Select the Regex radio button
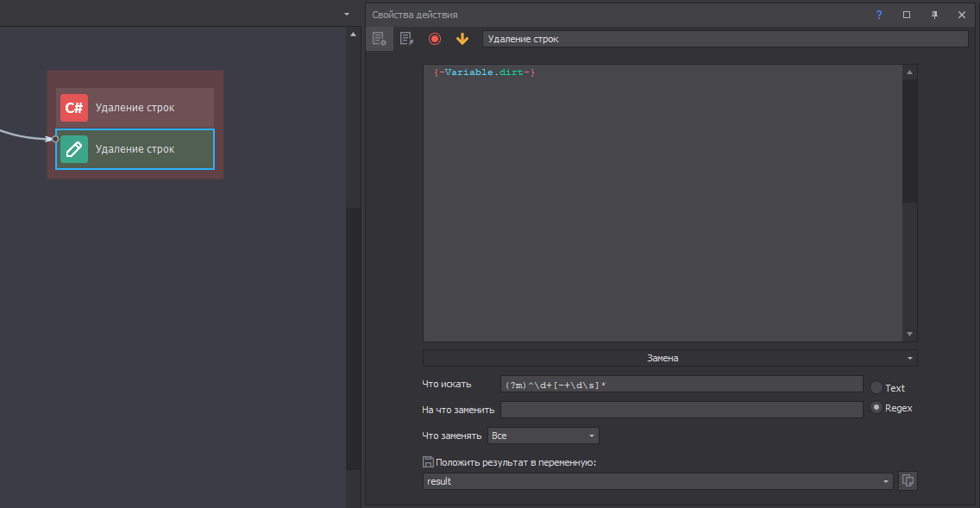The height and width of the screenshot is (508, 980). tap(876, 408)
